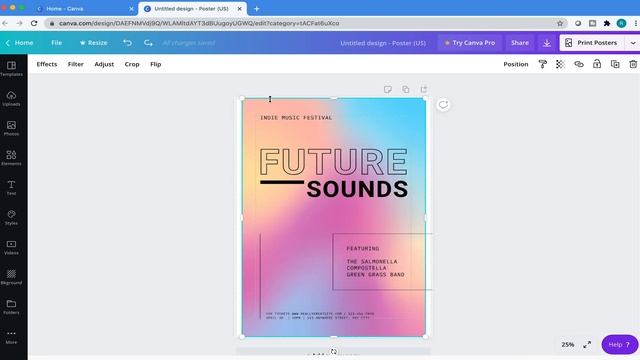
Task: Click the Download icon
Action: pyautogui.click(x=547, y=43)
